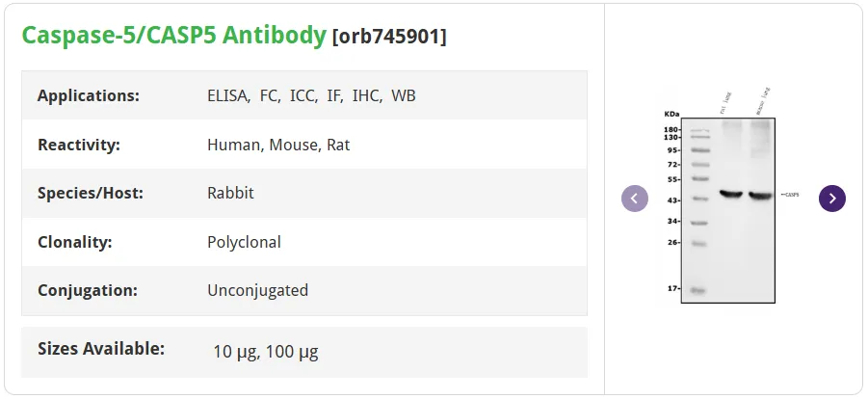
Task: Go to the previous product image
Action: tap(635, 199)
